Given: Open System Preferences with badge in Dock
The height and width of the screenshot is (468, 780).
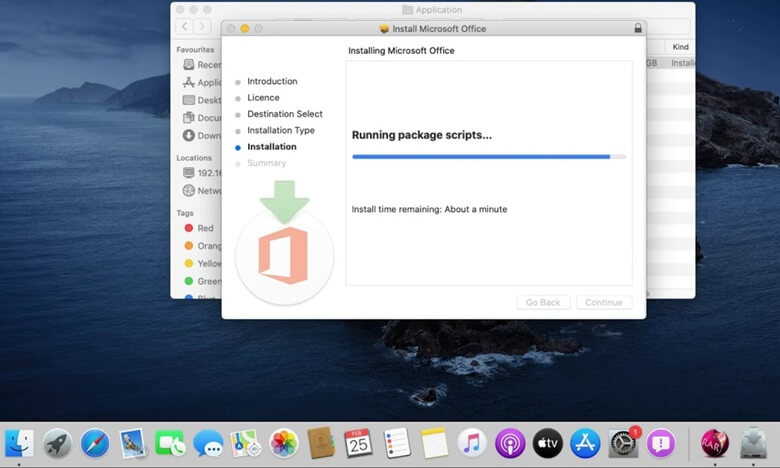Looking at the screenshot, I should point(623,443).
